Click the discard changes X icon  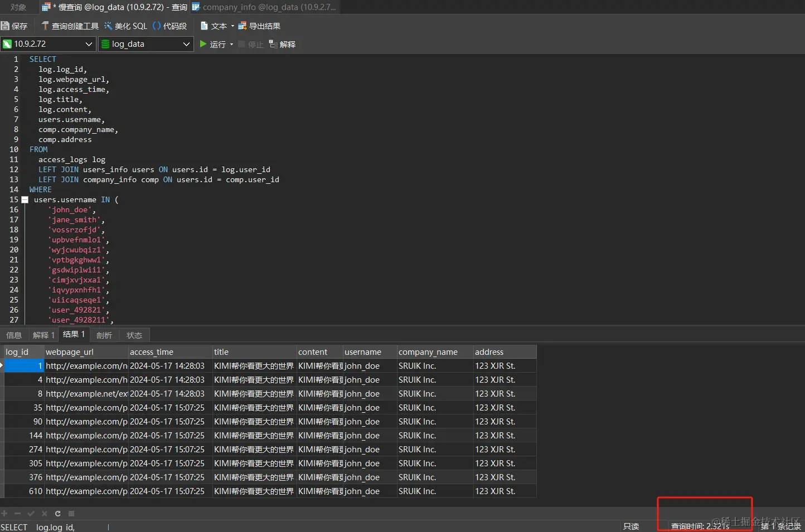click(x=44, y=514)
